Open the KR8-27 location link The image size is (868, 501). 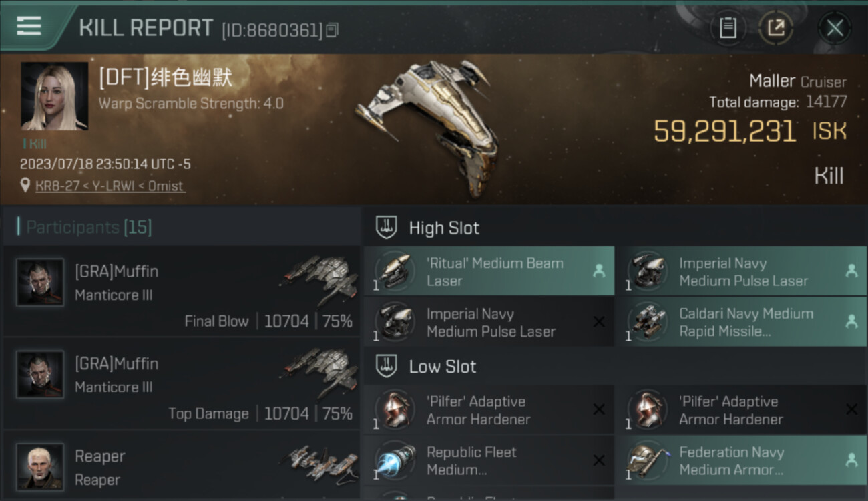pos(110,186)
